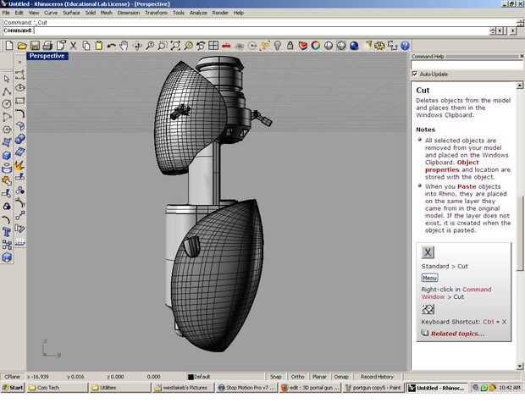Open the Render menu
The height and width of the screenshot is (420, 525).
220,13
